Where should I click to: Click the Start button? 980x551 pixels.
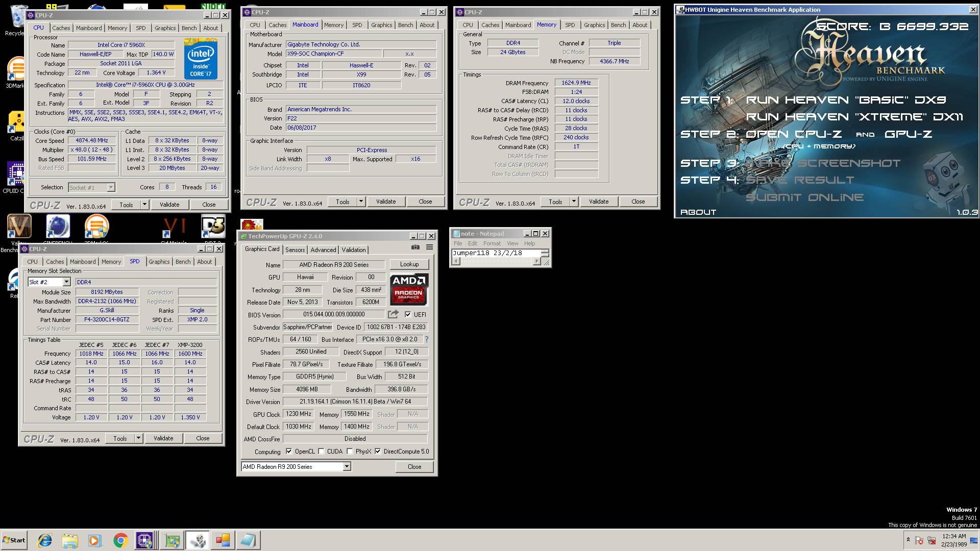click(14, 540)
